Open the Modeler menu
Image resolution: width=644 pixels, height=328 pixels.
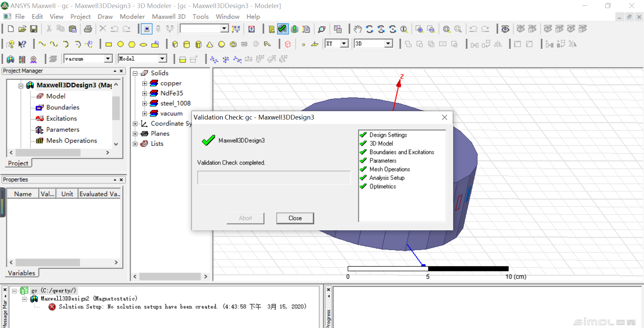[x=132, y=16]
